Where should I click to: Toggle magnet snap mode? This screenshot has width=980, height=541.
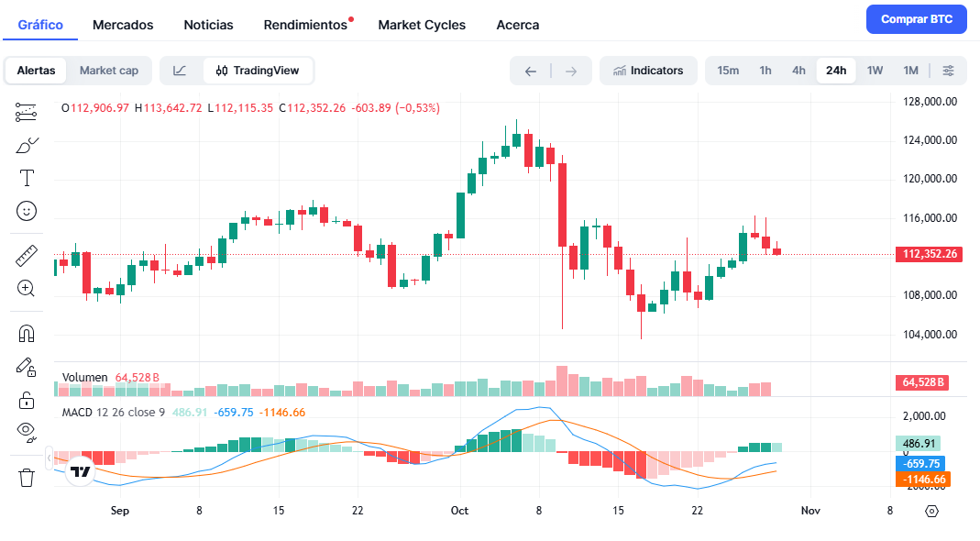pyautogui.click(x=27, y=334)
